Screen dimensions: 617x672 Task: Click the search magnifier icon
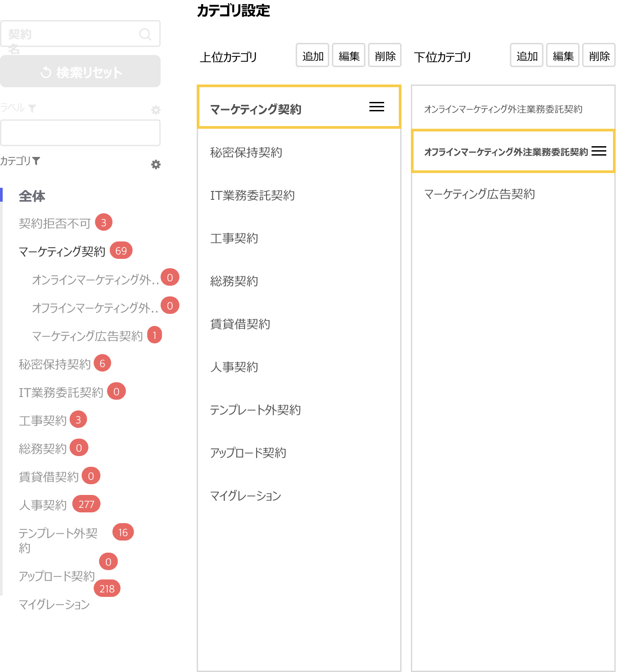tap(145, 33)
